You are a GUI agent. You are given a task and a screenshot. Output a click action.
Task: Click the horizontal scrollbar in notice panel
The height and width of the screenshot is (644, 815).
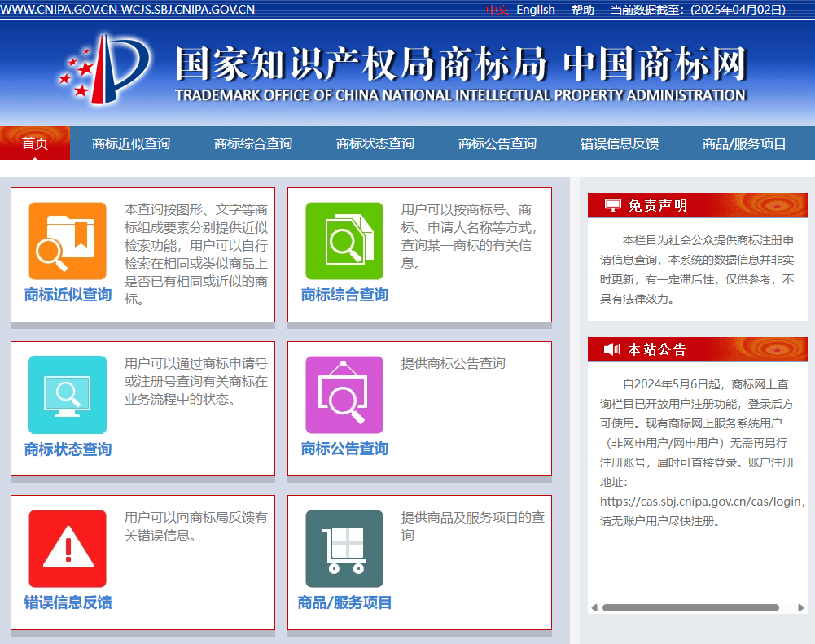[x=690, y=607]
